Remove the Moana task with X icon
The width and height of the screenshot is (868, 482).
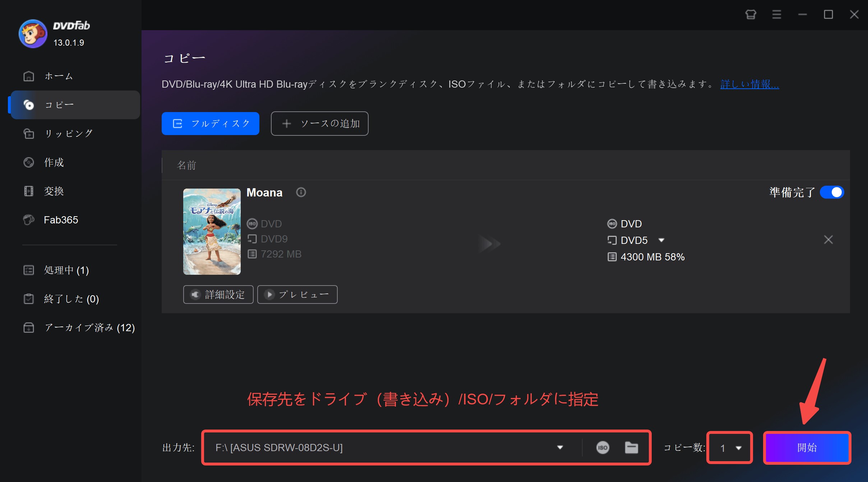pyautogui.click(x=828, y=240)
